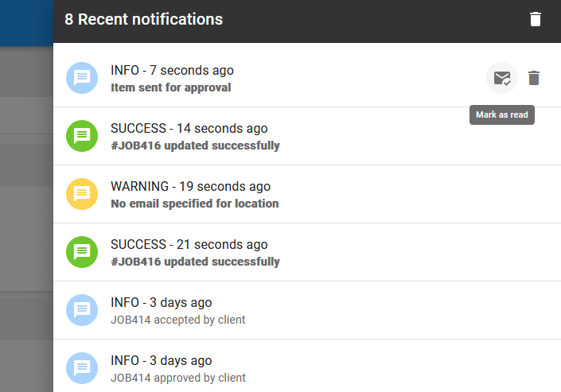Click the dimmed overlay to close the panel
The image size is (561, 392).
(26, 215)
